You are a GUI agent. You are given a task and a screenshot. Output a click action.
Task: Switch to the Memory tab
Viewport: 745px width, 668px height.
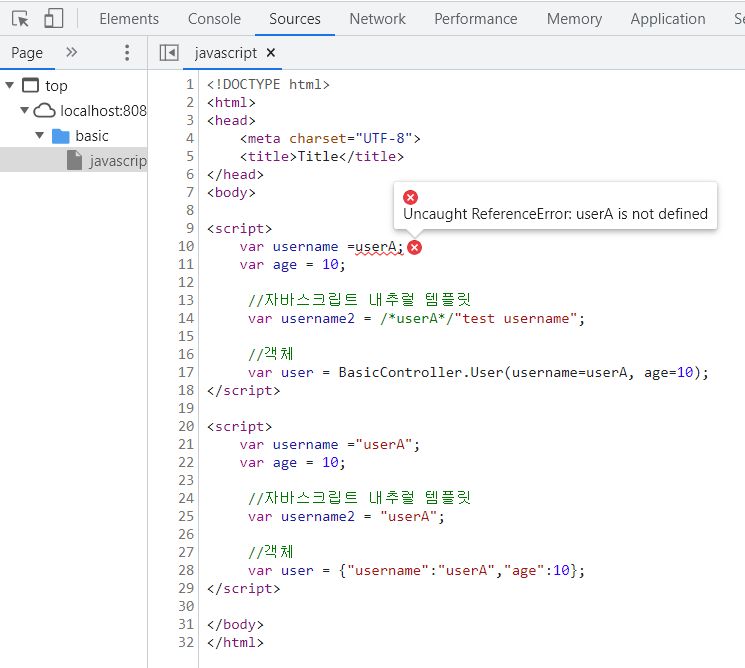[574, 19]
